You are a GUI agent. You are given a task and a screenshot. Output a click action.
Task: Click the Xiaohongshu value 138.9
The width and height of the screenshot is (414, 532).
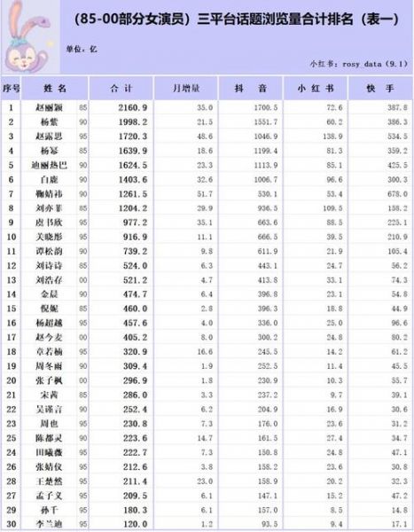332,137
